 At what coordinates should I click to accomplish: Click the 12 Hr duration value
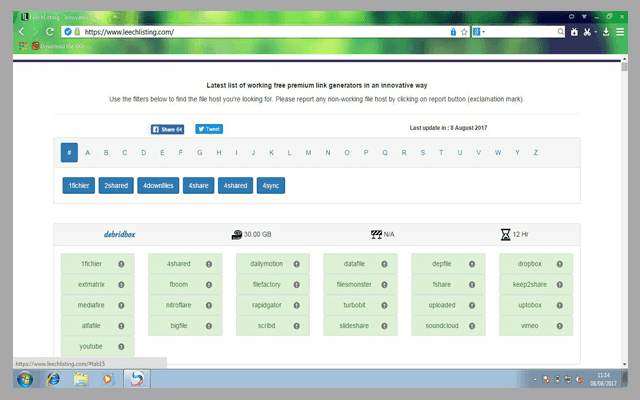[520, 234]
